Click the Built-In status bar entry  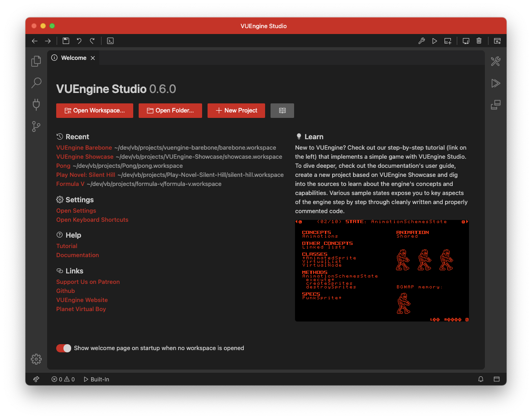coord(97,379)
